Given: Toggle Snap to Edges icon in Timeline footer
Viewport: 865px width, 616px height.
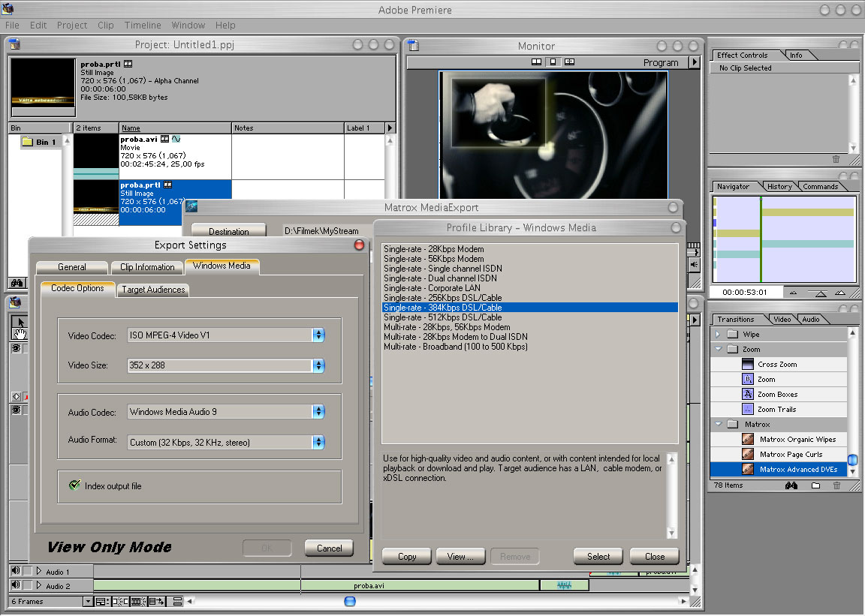Looking at the screenshot, I should point(120,601).
